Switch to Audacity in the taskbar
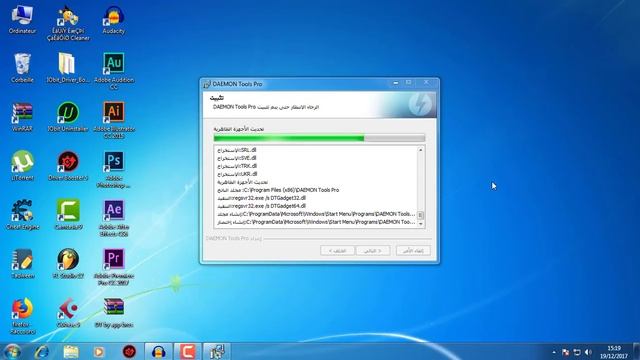 point(158,351)
